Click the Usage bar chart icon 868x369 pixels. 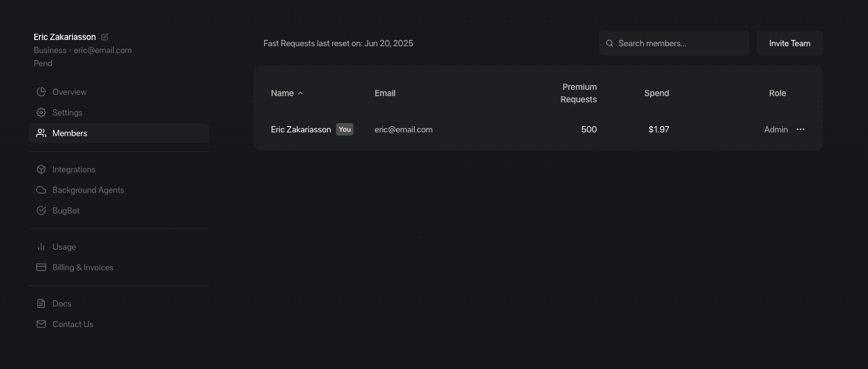41,247
